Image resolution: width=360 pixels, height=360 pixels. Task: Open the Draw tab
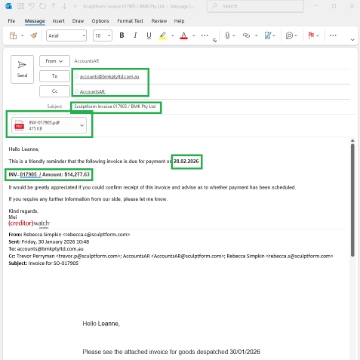(78, 21)
